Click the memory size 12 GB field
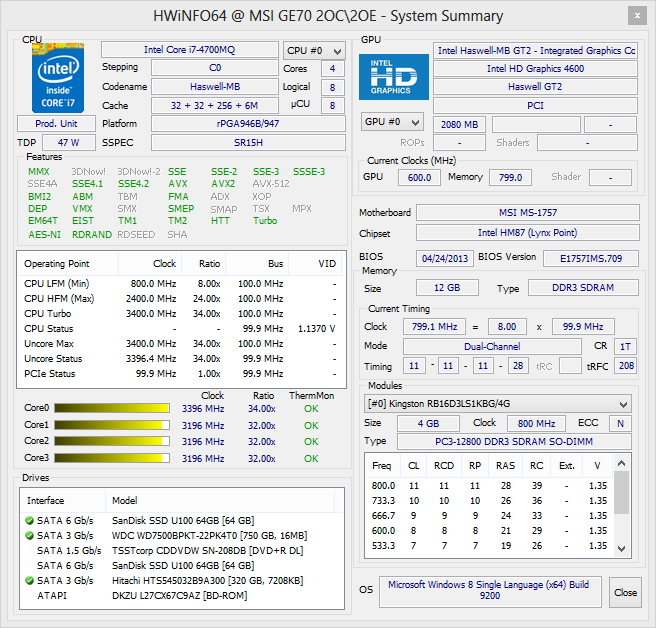Image resolution: width=656 pixels, height=628 pixels. point(447,288)
